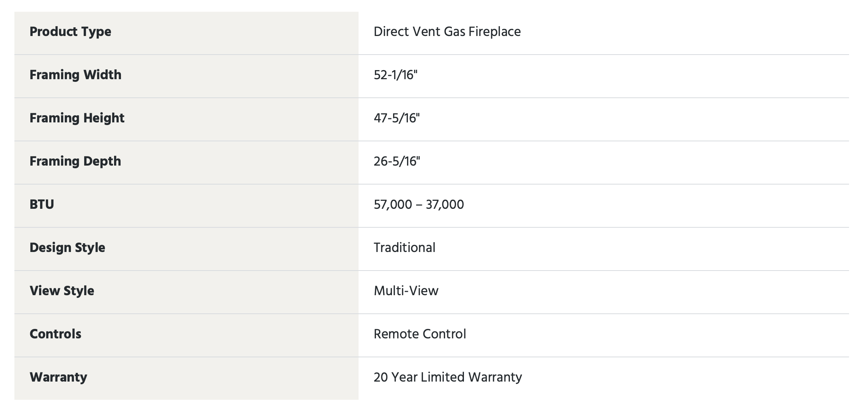Select the 52-1/16" width value
The width and height of the screenshot is (868, 410).
(x=395, y=75)
